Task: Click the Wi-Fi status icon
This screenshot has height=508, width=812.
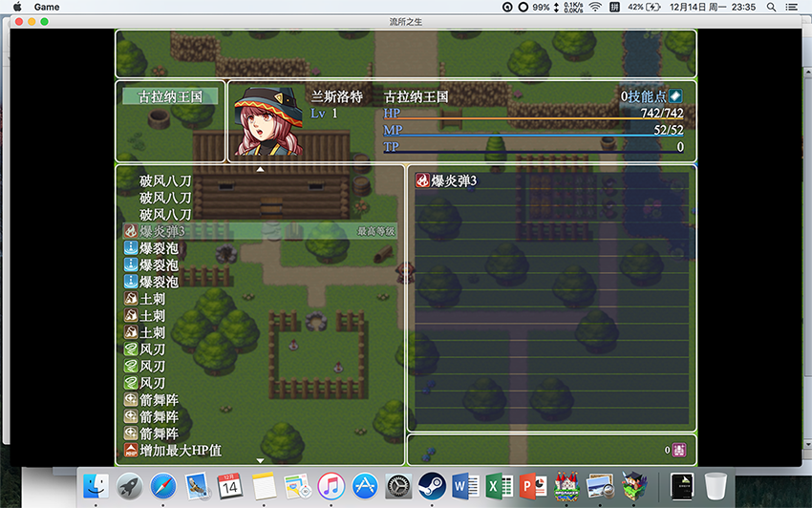Action: [595, 7]
